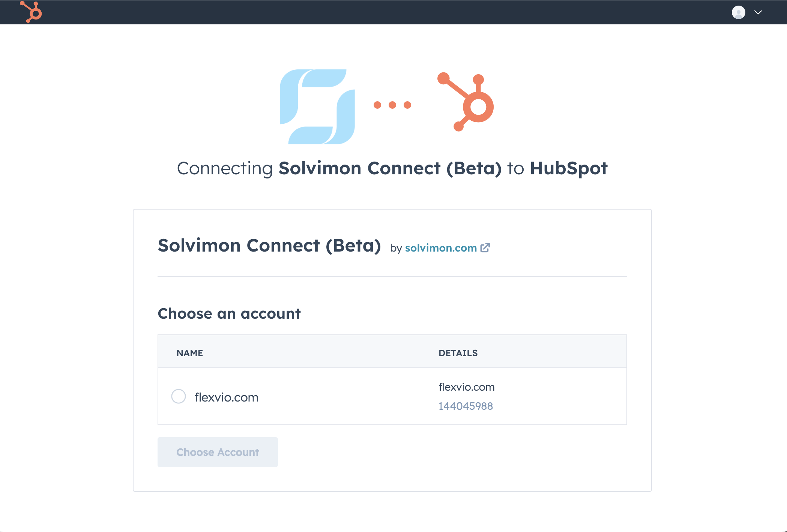Click the user avatar icon
787x532 pixels.
coord(738,12)
